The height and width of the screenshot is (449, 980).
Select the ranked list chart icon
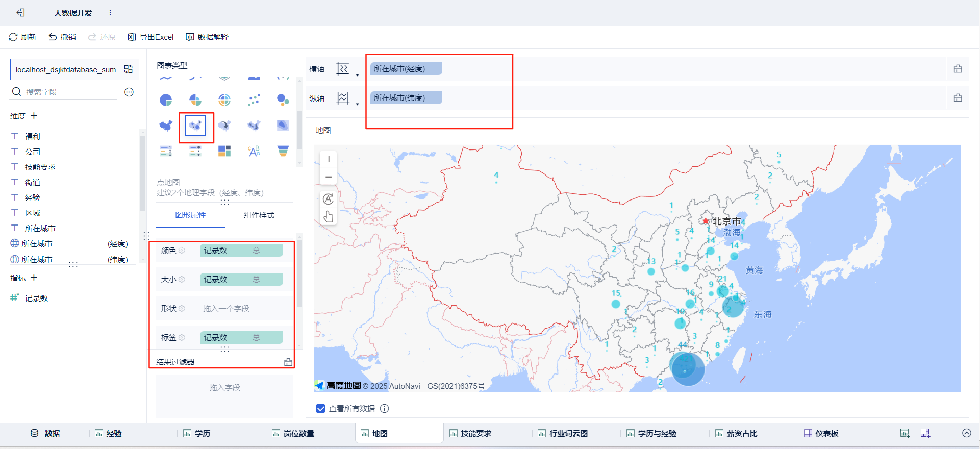166,151
